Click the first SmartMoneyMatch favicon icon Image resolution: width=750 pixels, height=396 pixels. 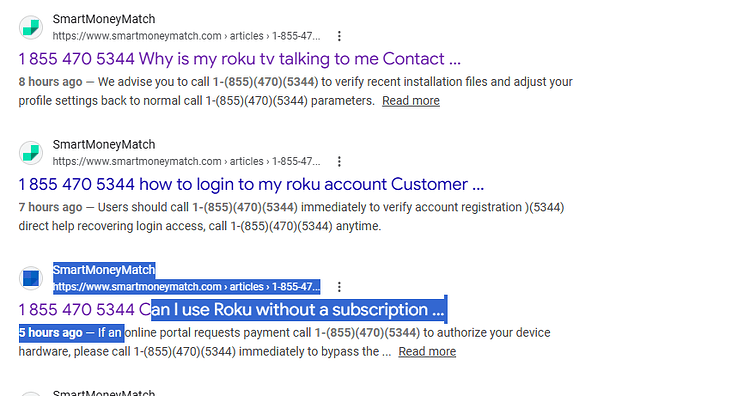(x=31, y=27)
